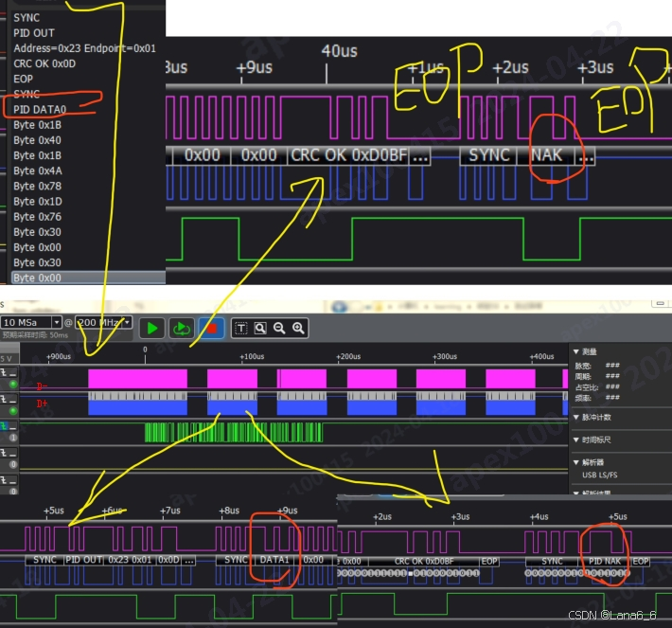672x628 pixels.
Task: Click the 0x23 0x01 decode box
Action: tap(130, 560)
